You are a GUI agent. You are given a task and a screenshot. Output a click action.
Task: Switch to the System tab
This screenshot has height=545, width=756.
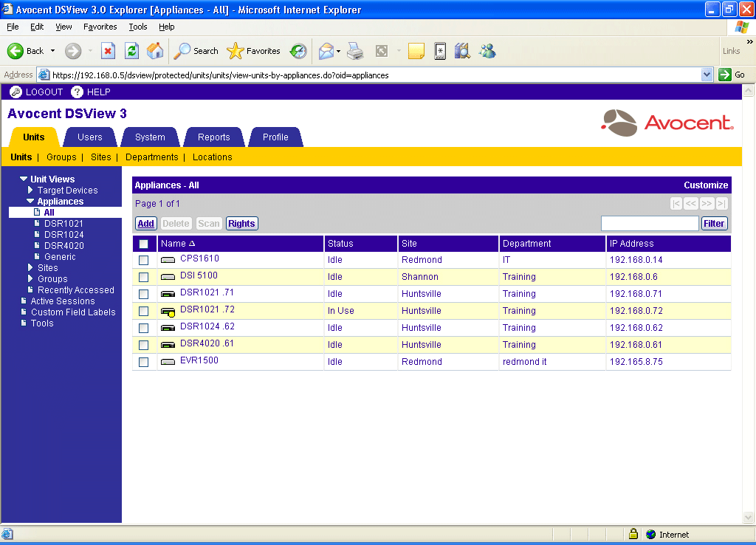[150, 137]
